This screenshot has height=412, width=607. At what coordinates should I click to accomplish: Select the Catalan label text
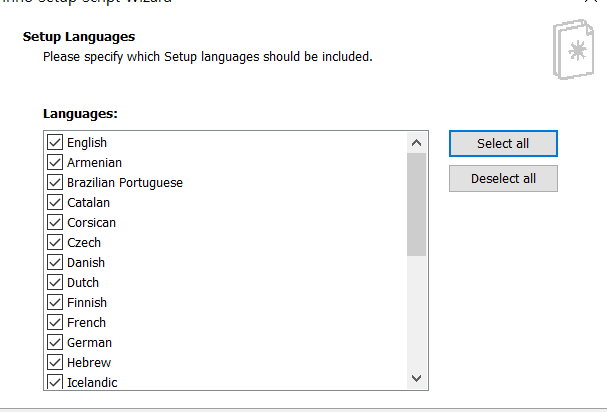click(88, 203)
